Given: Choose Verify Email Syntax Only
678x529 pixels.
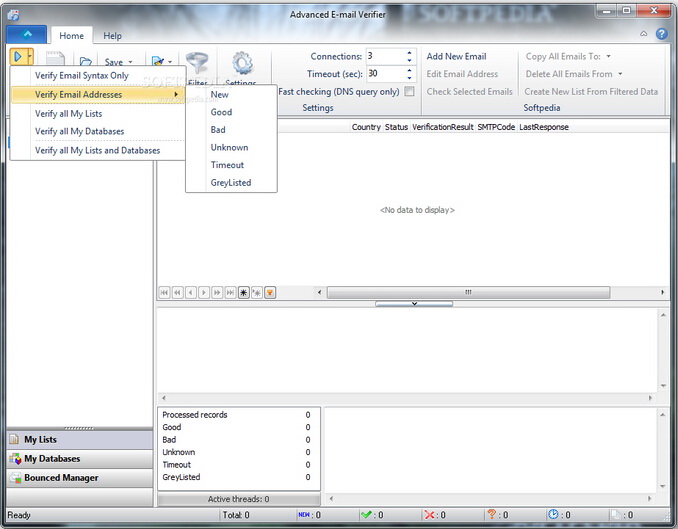Looking at the screenshot, I should 99,75.
